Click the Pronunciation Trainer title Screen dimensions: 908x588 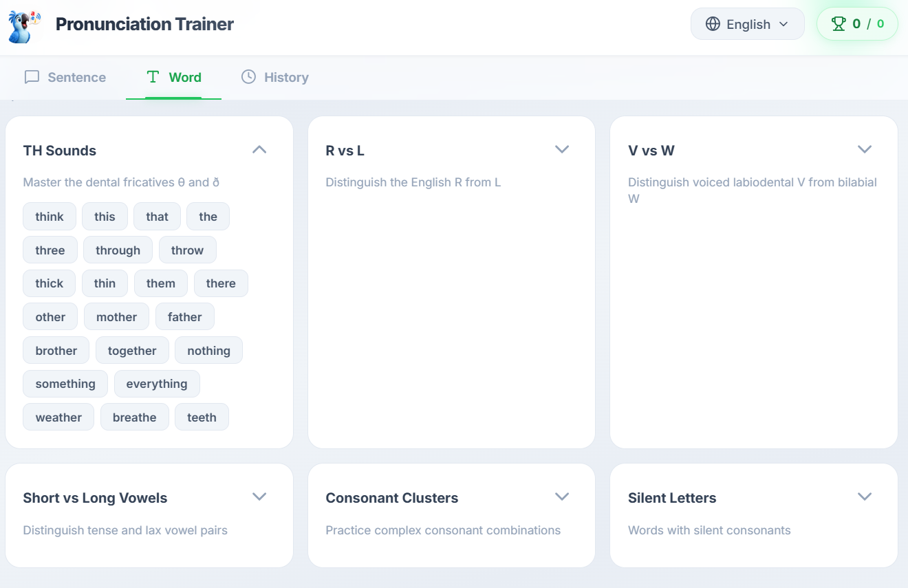(x=144, y=24)
